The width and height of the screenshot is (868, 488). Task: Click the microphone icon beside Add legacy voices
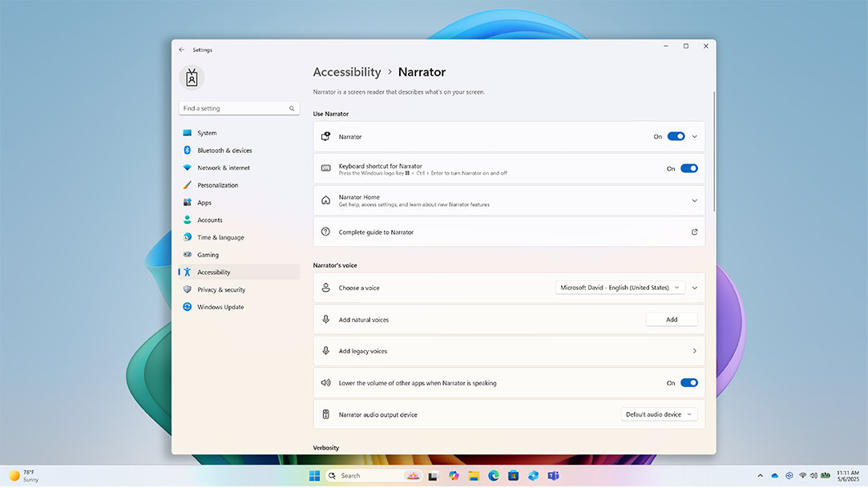[x=326, y=351]
